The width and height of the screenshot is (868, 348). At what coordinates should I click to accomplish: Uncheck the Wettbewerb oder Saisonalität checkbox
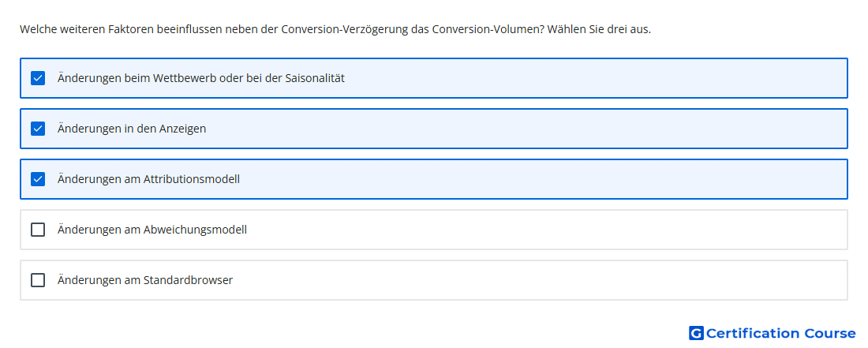coord(38,78)
